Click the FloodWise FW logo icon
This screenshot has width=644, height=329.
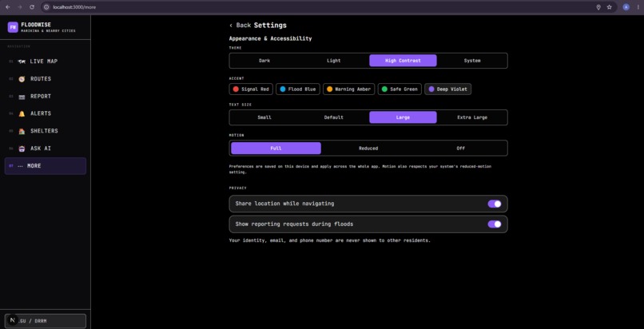[x=13, y=27]
